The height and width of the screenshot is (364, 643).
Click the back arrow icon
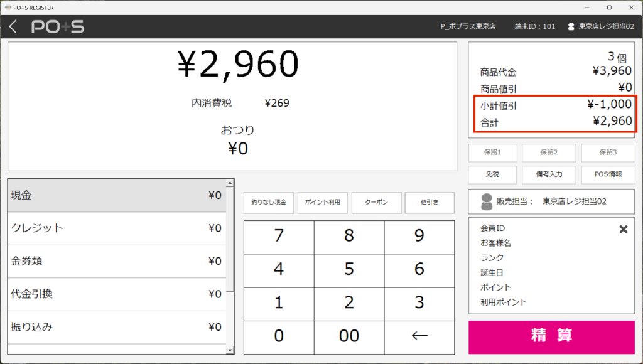(13, 27)
